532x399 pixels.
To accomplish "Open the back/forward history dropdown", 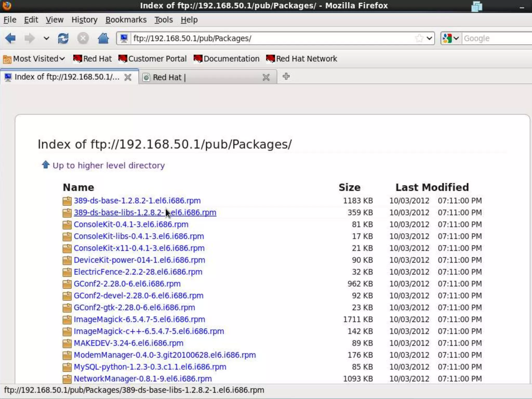I will pos(46,38).
